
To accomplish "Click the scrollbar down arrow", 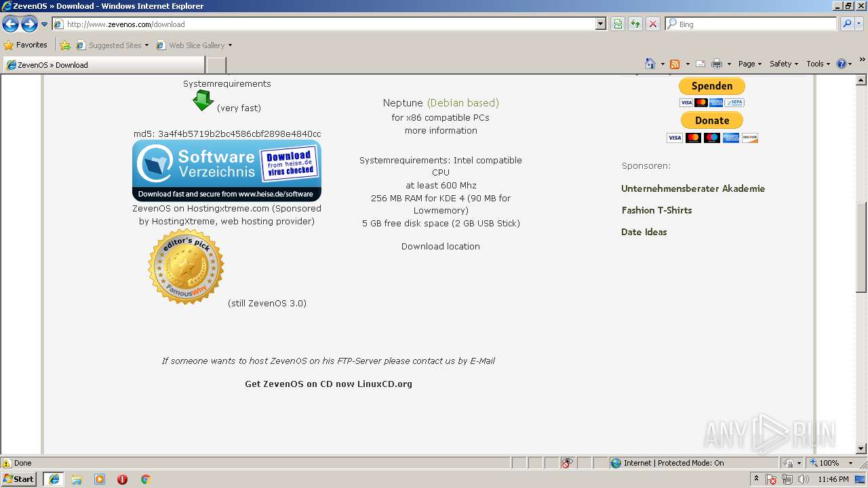I will tap(861, 449).
